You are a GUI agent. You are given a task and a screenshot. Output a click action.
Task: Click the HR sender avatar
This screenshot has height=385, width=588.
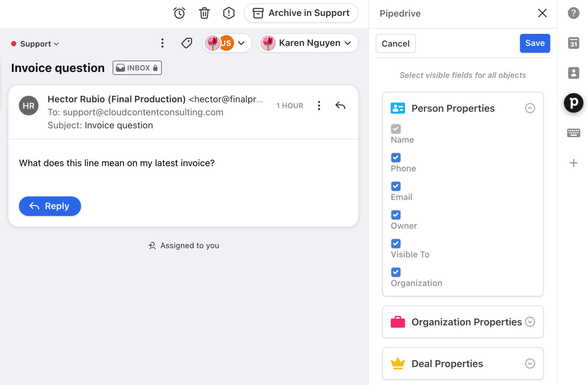tap(28, 106)
